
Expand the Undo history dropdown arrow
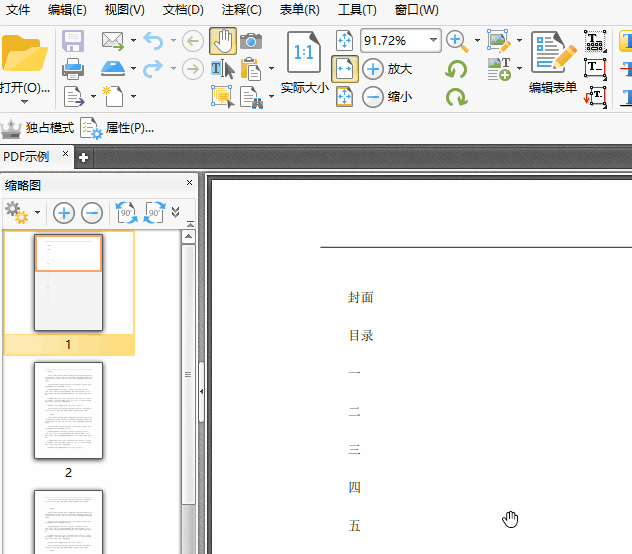tap(173, 40)
